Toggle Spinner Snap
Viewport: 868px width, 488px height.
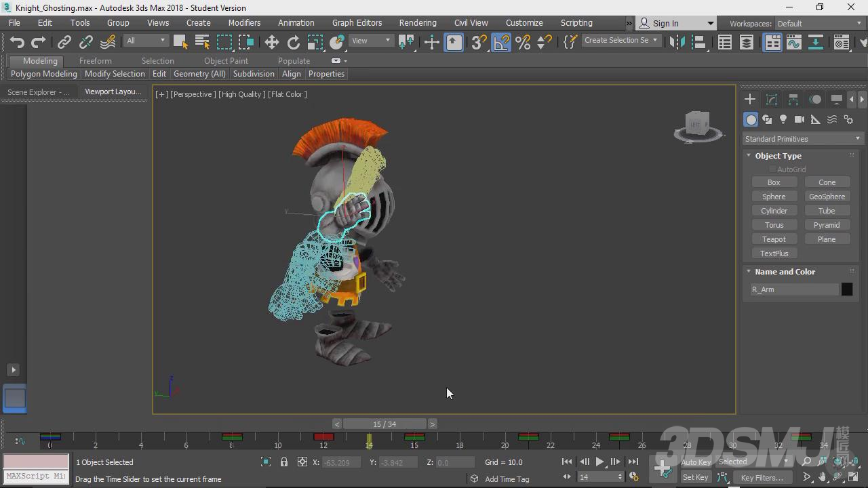pyautogui.click(x=545, y=42)
